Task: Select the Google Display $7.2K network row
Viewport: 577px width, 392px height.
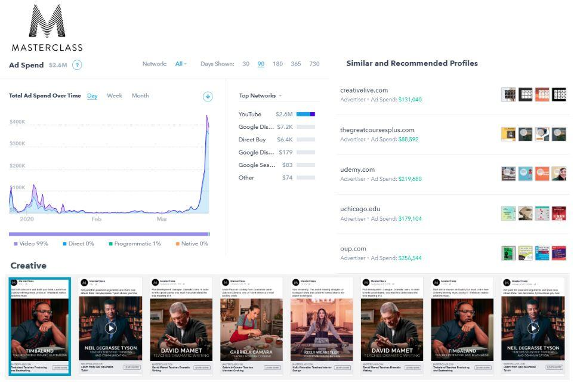Action: pyautogui.click(x=277, y=126)
